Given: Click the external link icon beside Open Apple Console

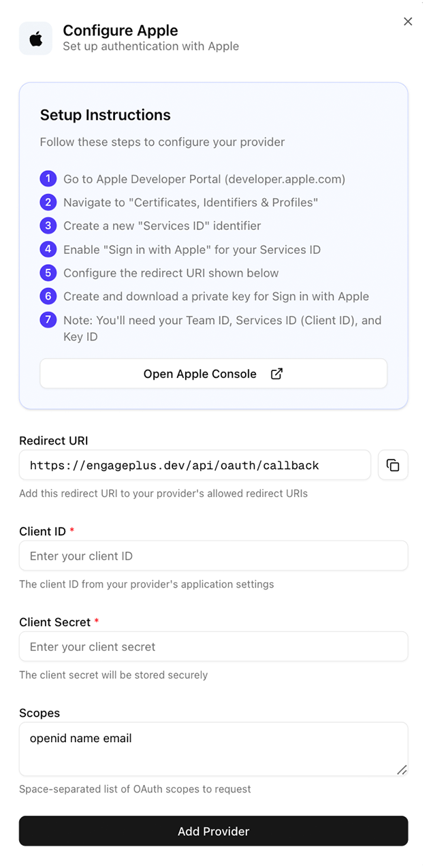Looking at the screenshot, I should [276, 374].
